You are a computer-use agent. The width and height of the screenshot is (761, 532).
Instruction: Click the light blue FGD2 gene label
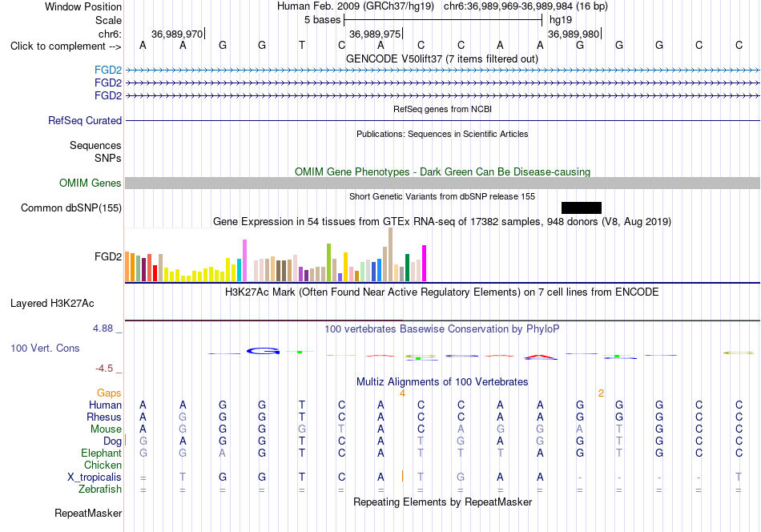[x=108, y=70]
